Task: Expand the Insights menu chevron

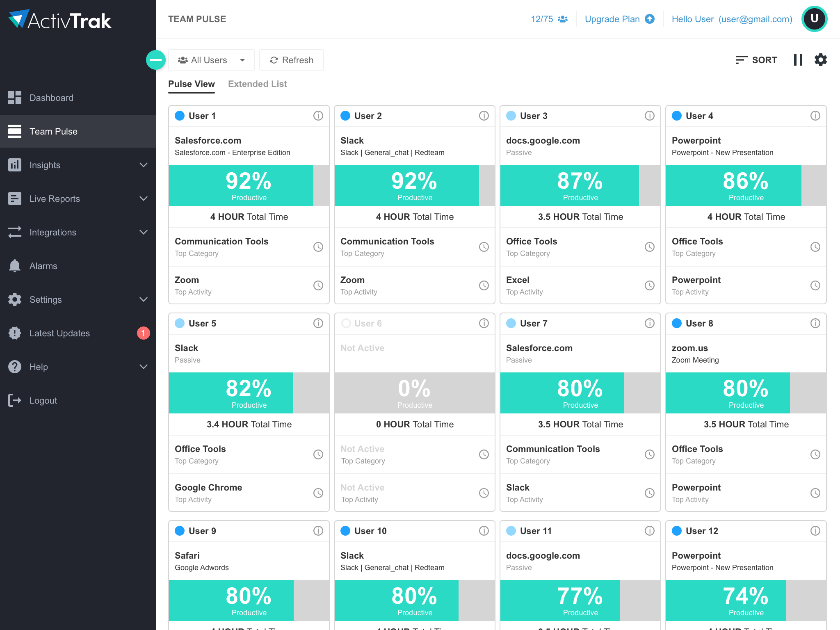Action: click(144, 165)
